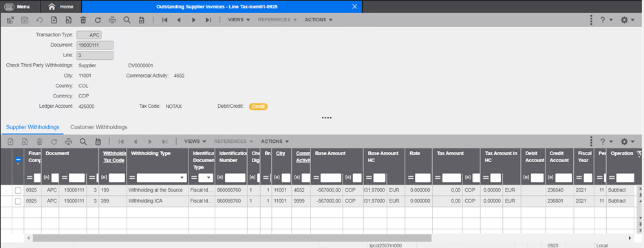Click the top toolbar vertical dots overflow

tap(591, 20)
